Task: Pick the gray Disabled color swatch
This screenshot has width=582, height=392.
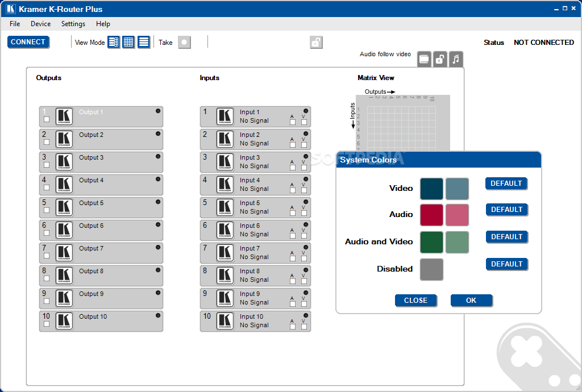Action: pos(431,269)
